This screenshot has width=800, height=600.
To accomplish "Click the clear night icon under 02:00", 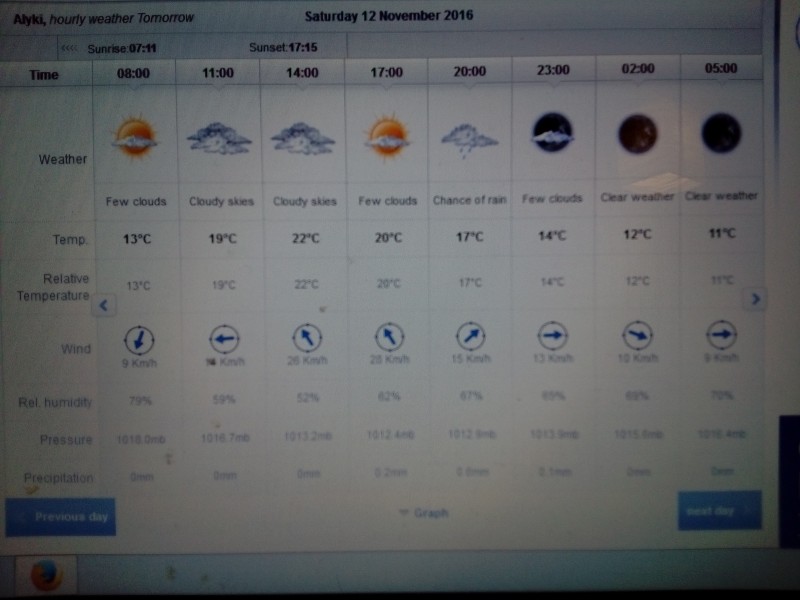I will pos(637,134).
